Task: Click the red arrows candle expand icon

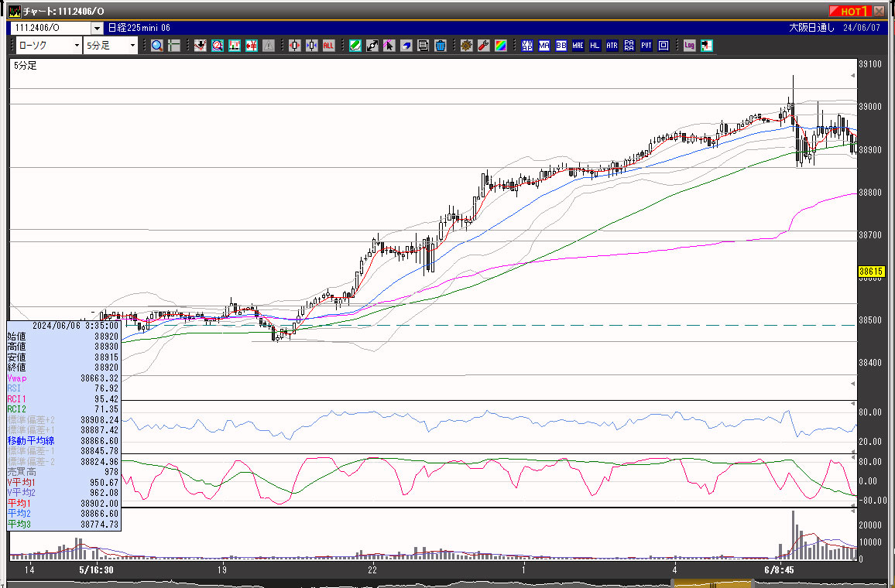Action: (x=294, y=46)
